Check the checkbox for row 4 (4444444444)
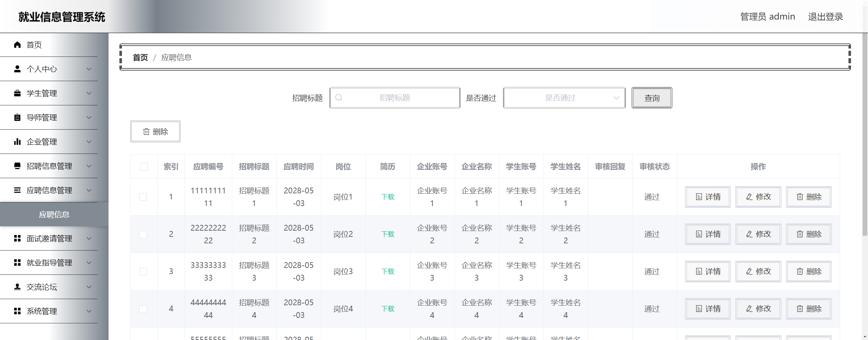868x340 pixels. (143, 309)
